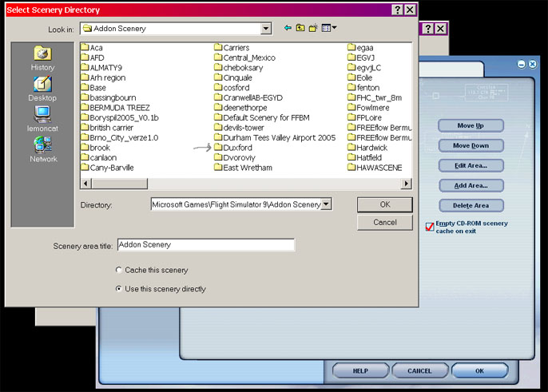Select the Cache this scenery option
The width and height of the screenshot is (548, 392).
pyautogui.click(x=120, y=271)
